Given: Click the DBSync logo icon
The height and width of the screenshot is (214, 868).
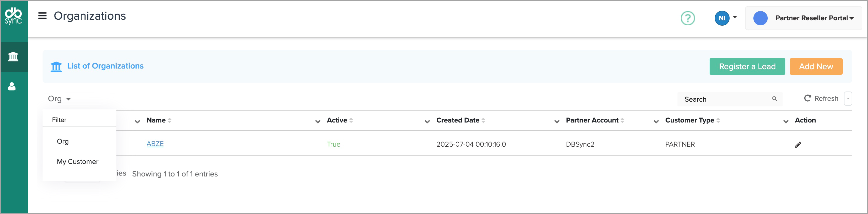Looking at the screenshot, I should 13,16.
